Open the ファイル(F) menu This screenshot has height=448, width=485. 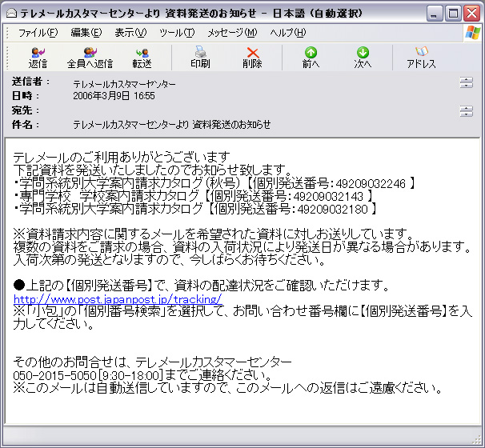(x=38, y=33)
